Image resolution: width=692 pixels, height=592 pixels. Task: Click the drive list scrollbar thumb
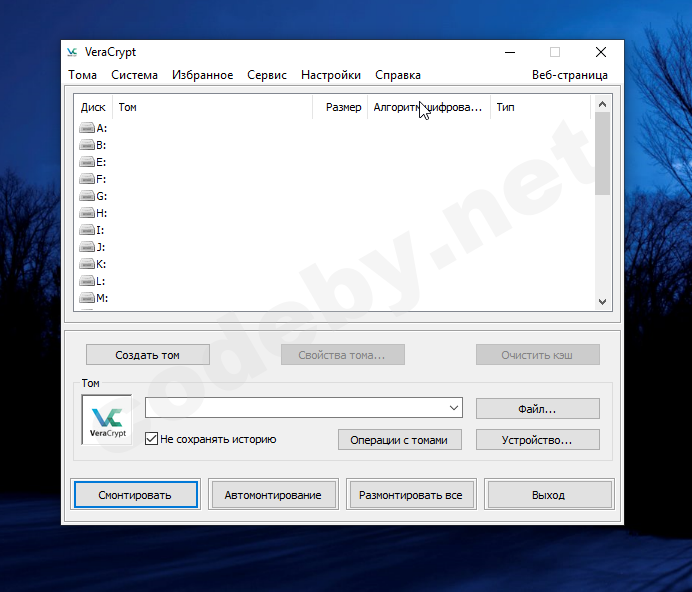(x=602, y=153)
